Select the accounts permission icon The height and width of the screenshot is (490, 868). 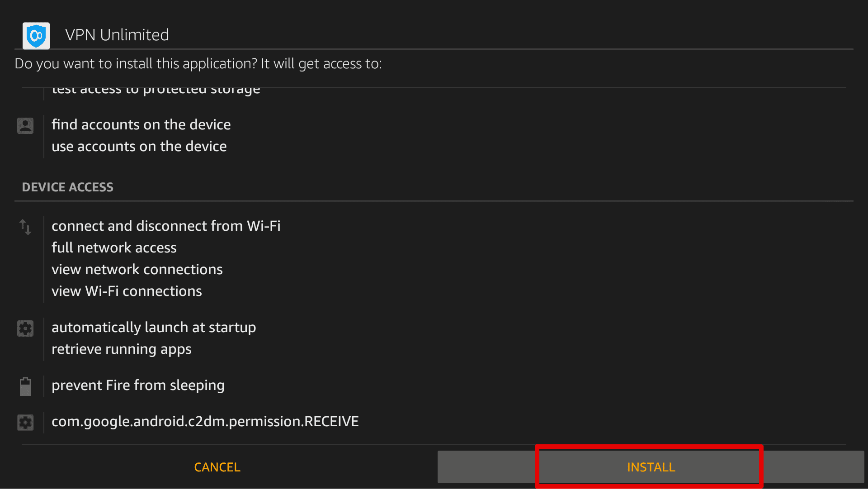pos(25,125)
